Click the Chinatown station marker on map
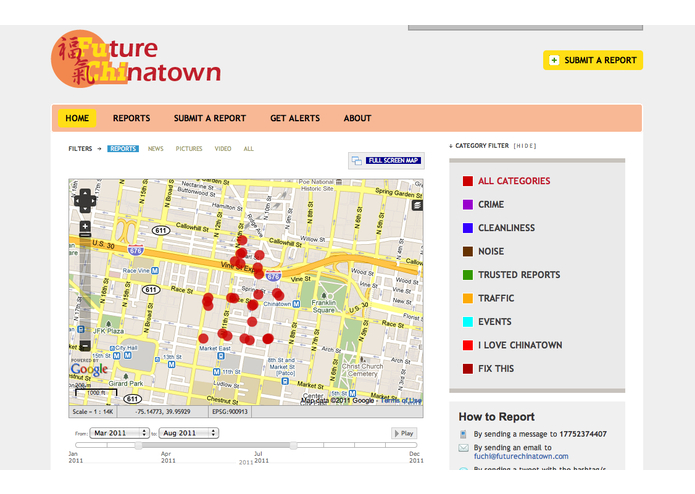The image size is (695, 494). point(296,304)
